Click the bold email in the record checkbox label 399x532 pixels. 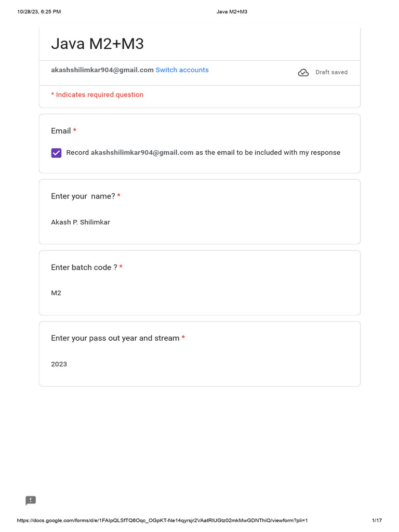(142, 153)
